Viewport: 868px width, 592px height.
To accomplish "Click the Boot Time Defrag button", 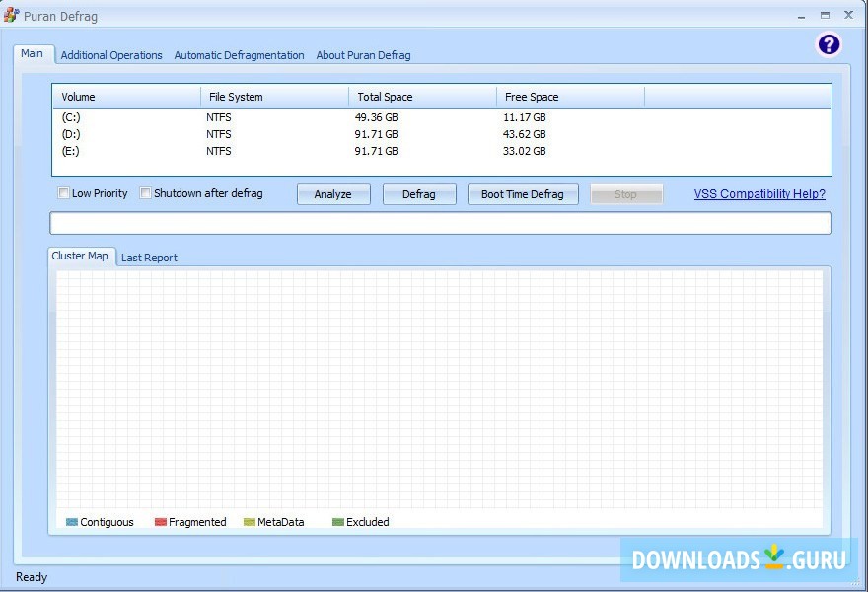I will tap(522, 194).
